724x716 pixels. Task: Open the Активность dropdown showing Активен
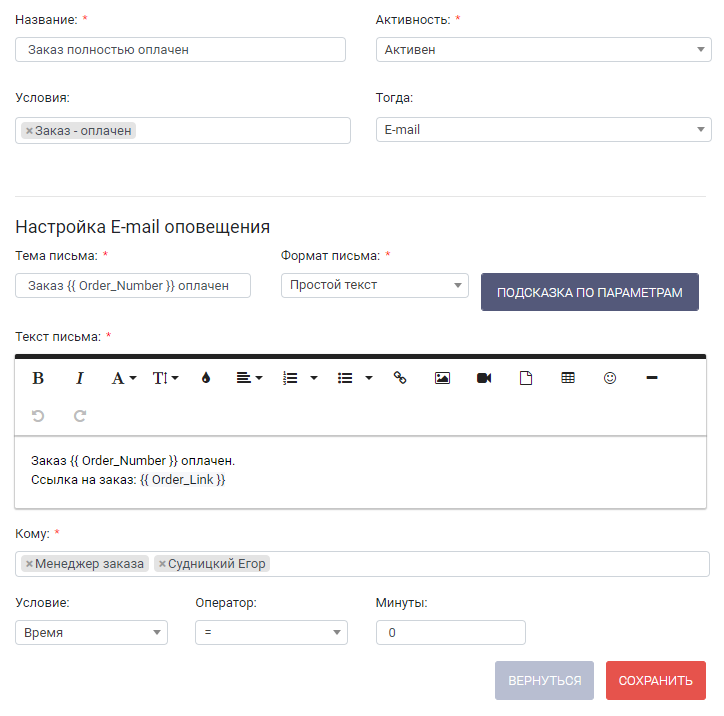[x=543, y=49]
